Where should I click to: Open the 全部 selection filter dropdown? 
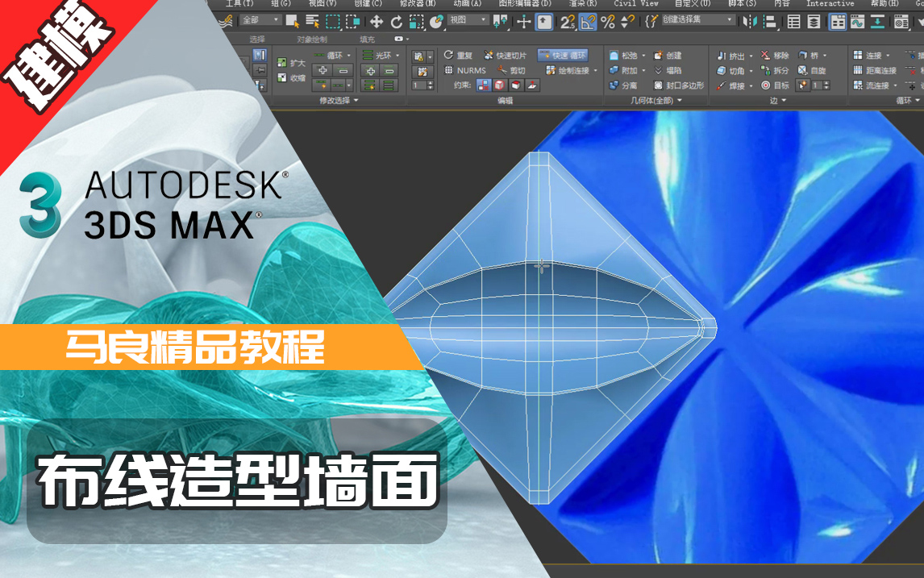point(261,20)
